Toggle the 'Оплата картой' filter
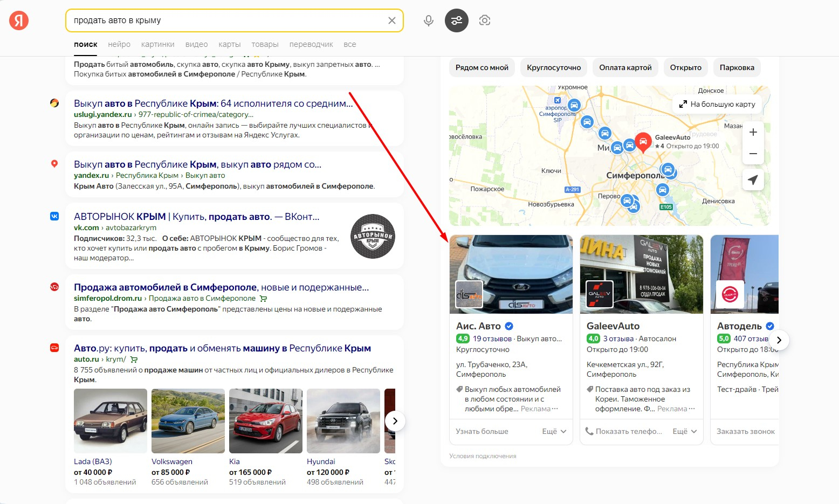This screenshot has width=839, height=504. point(625,67)
